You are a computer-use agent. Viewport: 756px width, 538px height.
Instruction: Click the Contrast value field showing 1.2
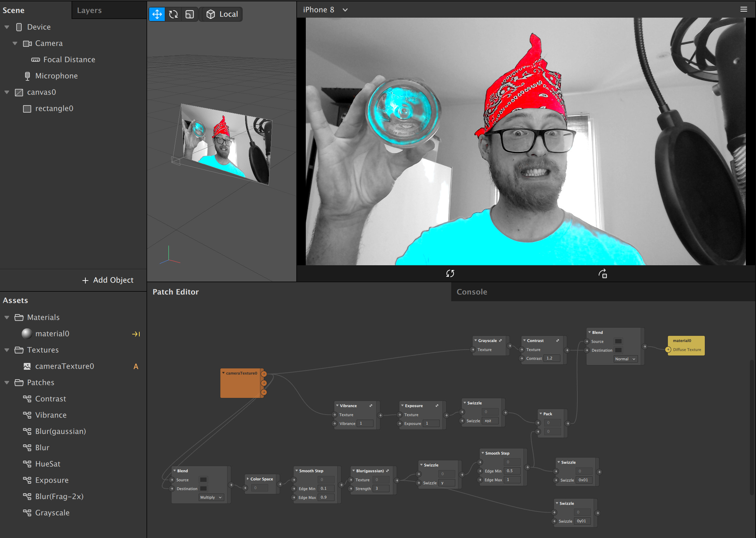point(551,358)
